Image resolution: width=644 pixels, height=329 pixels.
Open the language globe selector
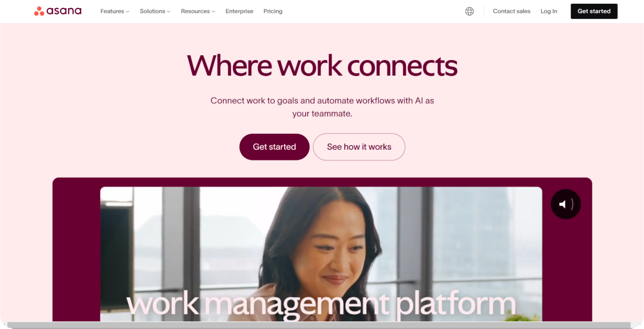(x=470, y=11)
